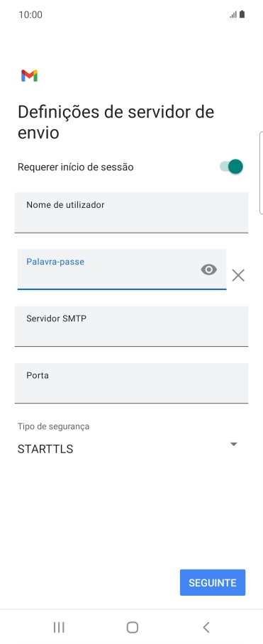Open Tipo de segurança dropdown arrow
The width and height of the screenshot is (263, 644).
point(234,444)
